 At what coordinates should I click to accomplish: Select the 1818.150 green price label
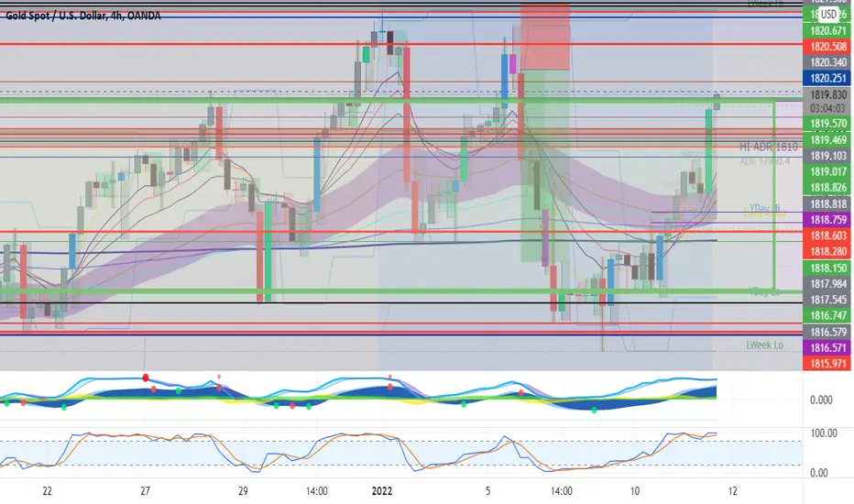tap(827, 268)
